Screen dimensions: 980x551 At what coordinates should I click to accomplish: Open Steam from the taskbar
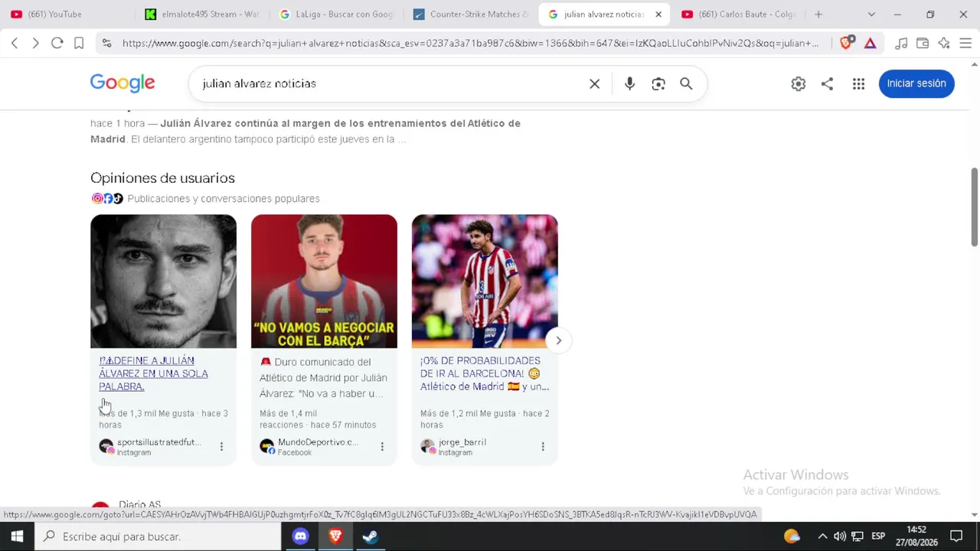[x=371, y=536]
